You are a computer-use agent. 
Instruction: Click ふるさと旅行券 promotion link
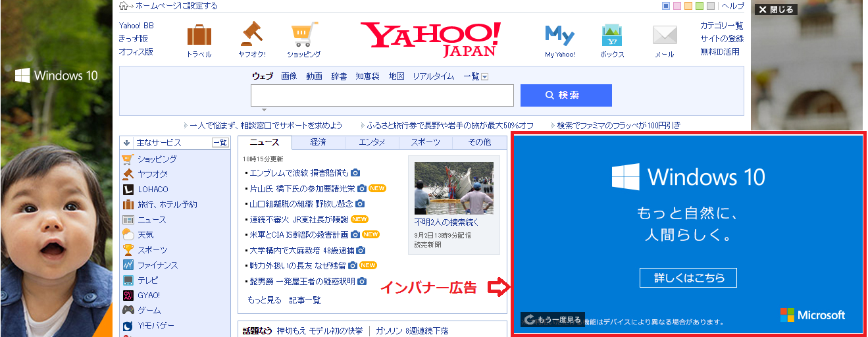click(450, 125)
